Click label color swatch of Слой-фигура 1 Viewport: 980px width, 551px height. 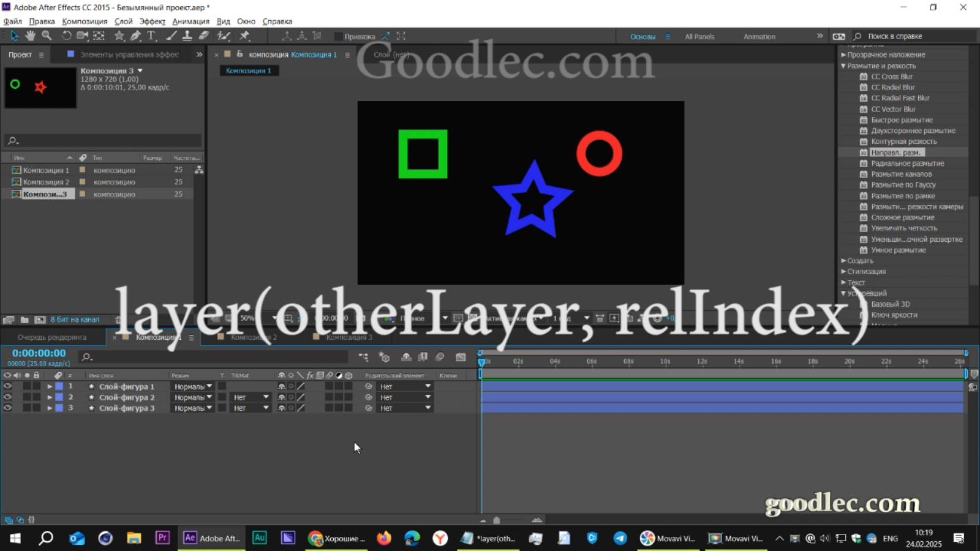point(59,386)
